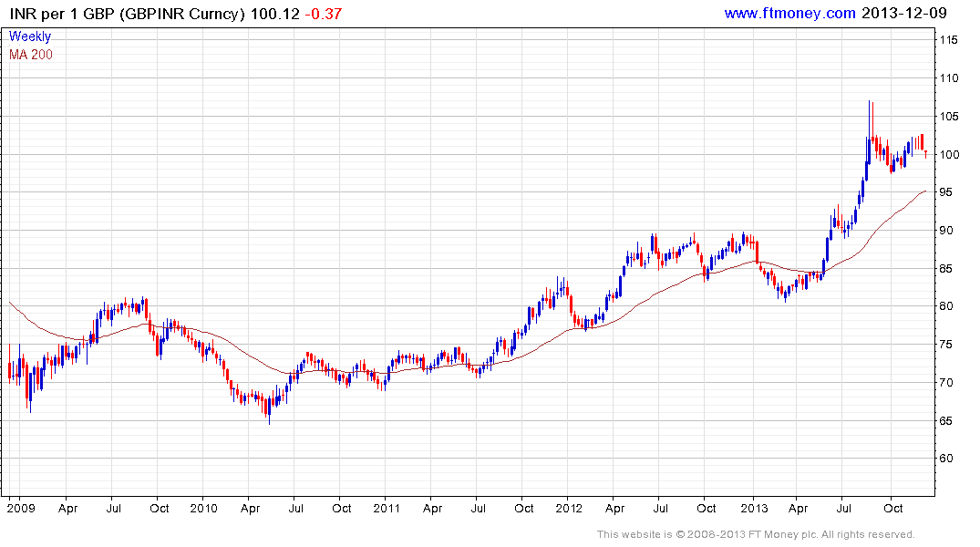Screen dimensions: 980x547
Task: Click the 2009 label on time axis
Action: point(19,508)
